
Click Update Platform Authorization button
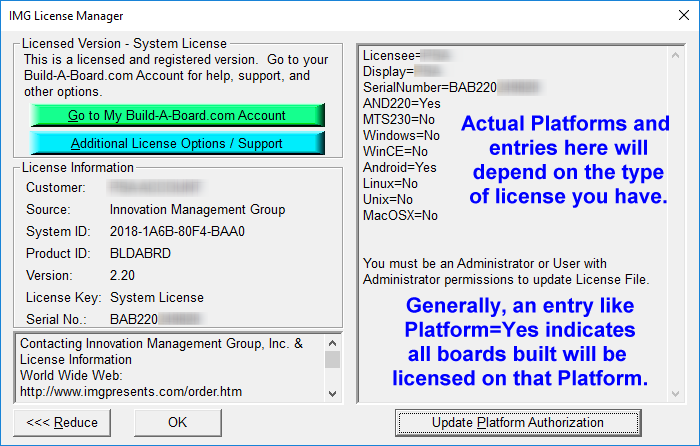click(x=517, y=422)
